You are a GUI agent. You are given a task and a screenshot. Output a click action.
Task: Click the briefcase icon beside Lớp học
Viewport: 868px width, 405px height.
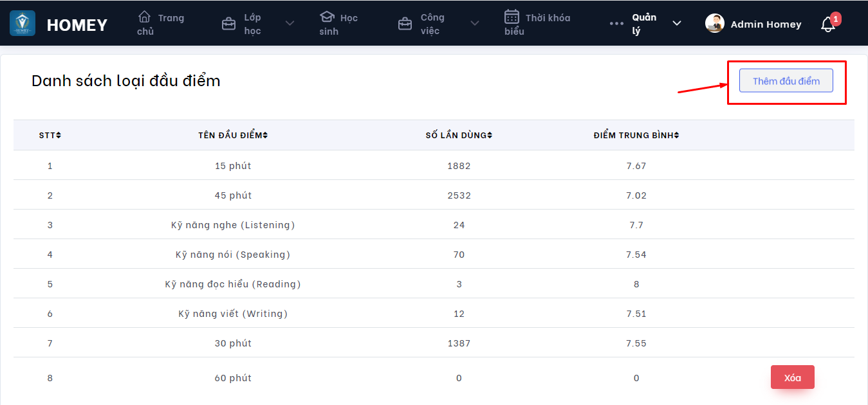tap(228, 24)
